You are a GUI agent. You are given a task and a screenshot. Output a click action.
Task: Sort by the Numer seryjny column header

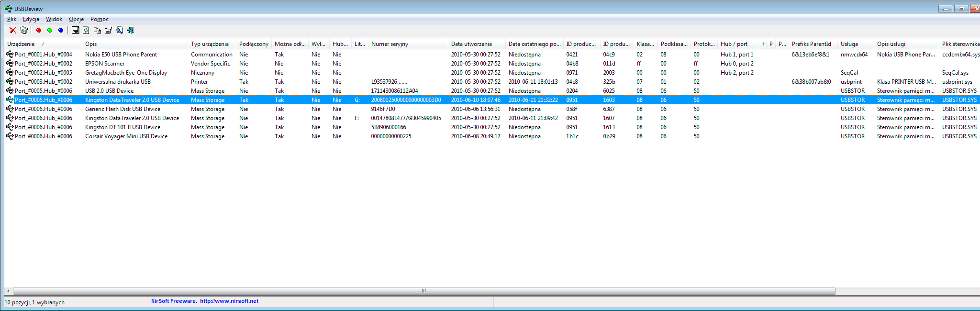(408, 44)
